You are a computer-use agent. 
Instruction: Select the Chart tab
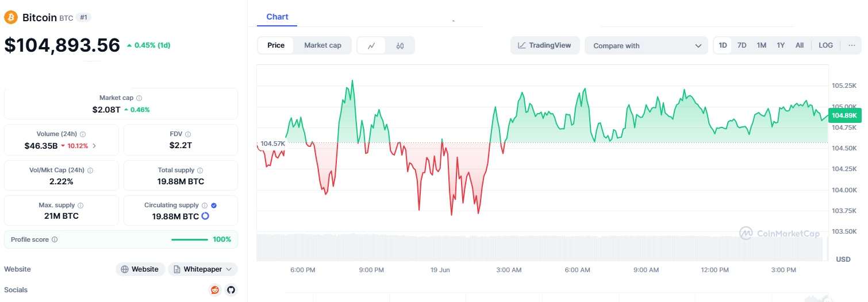pyautogui.click(x=277, y=17)
